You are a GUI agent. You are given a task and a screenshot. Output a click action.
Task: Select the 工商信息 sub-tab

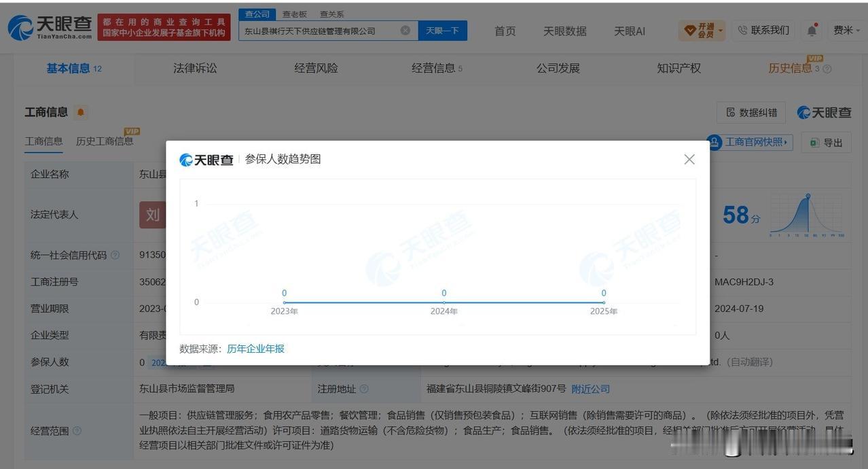click(x=44, y=141)
